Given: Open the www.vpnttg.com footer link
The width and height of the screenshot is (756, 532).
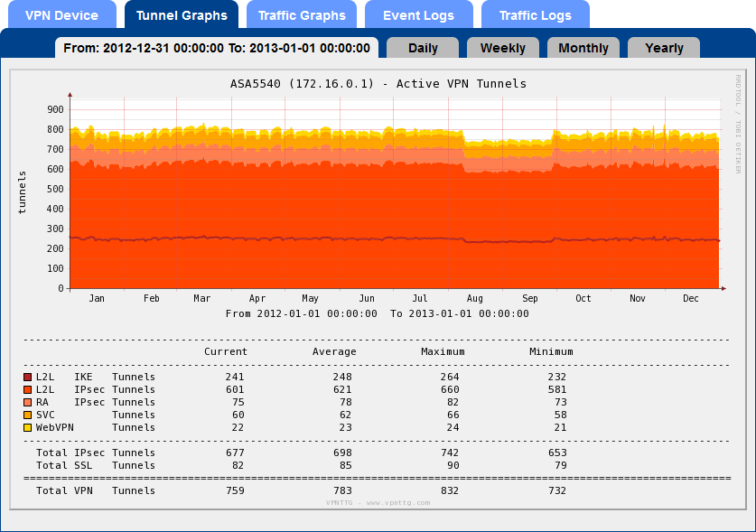Looking at the screenshot, I should coord(378,502).
